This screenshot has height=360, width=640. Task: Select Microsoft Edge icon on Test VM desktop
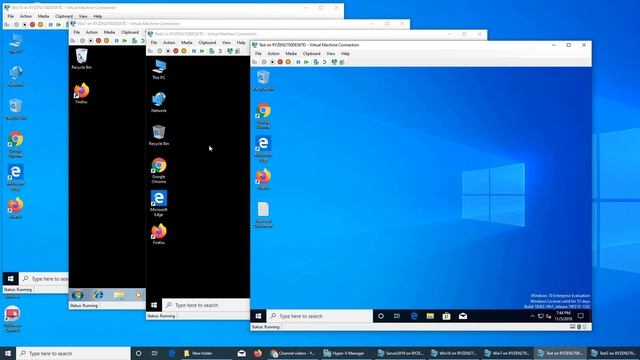(x=263, y=149)
